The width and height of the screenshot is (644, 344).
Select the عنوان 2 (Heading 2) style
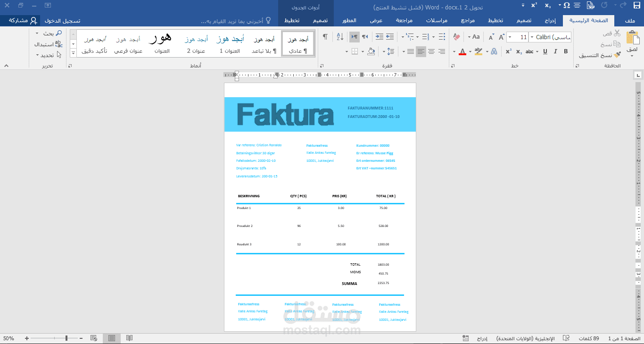(196, 44)
